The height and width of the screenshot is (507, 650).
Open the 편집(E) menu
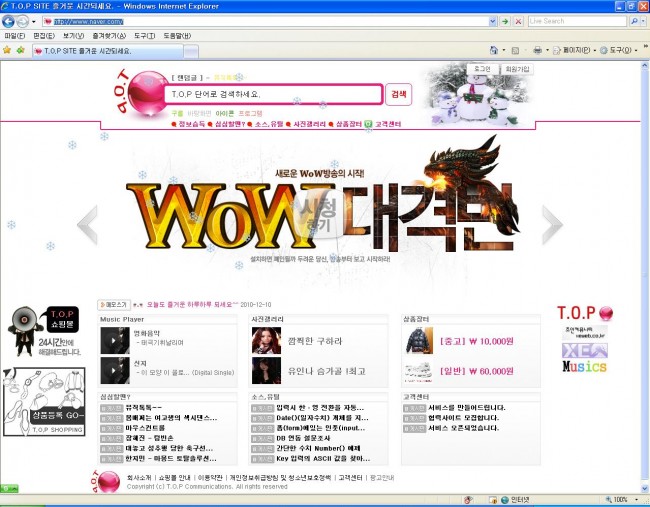44,36
